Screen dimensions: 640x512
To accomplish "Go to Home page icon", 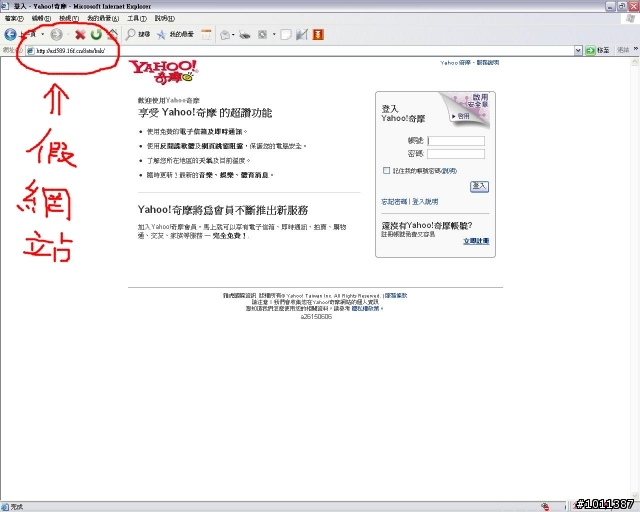I will point(113,35).
